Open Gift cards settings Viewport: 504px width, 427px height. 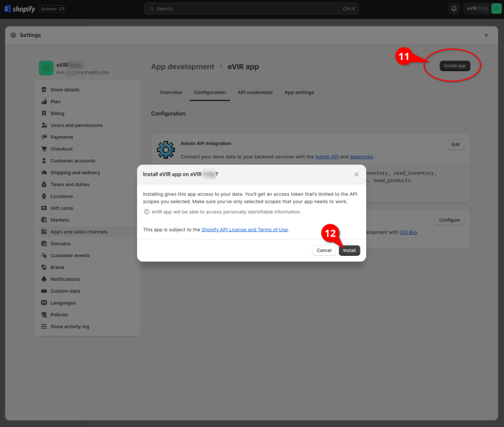pyautogui.click(x=87, y=208)
